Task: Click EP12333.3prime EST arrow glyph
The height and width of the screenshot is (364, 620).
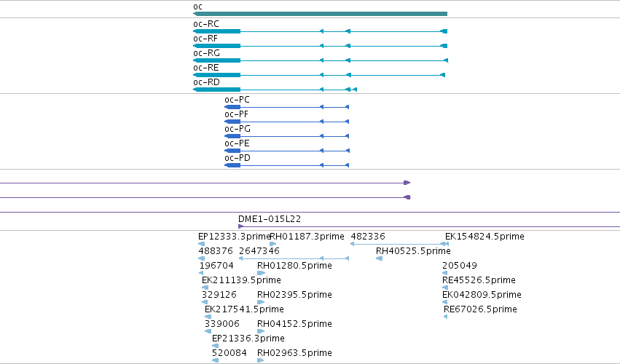Action: click(201, 244)
